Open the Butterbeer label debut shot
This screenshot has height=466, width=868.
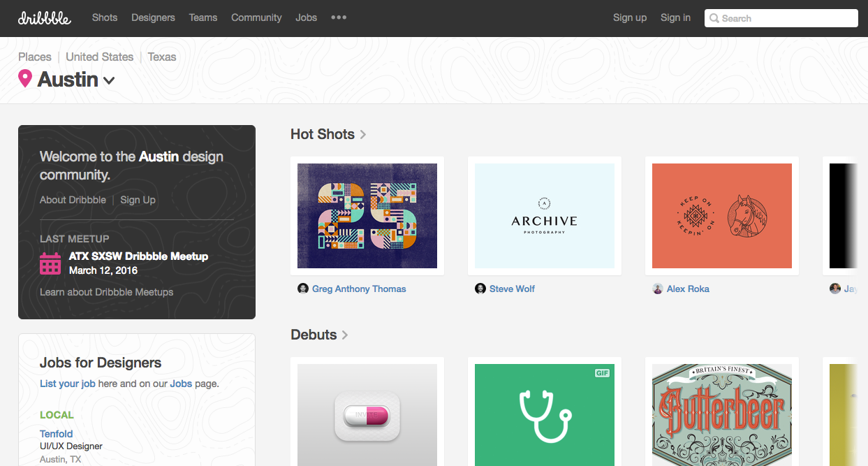722,415
